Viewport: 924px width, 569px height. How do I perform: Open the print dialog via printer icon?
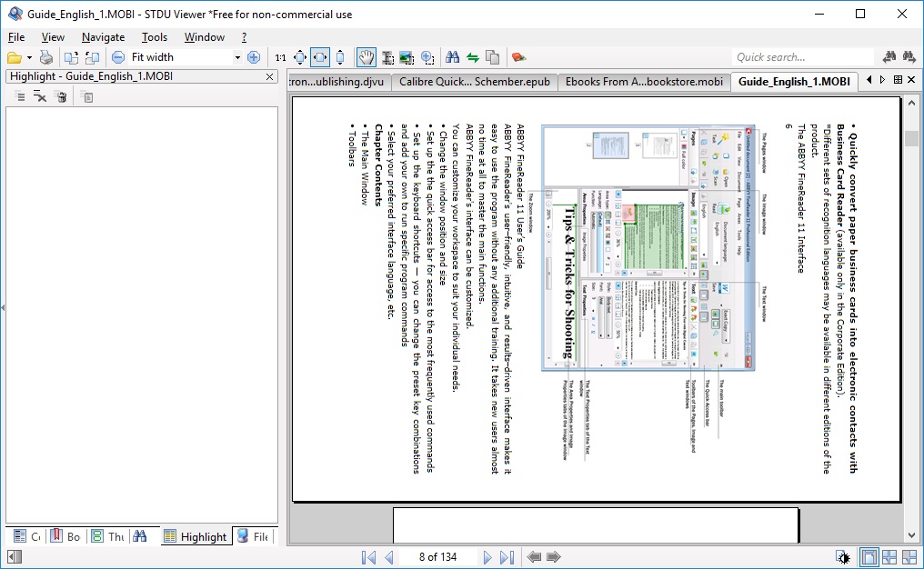click(x=45, y=56)
